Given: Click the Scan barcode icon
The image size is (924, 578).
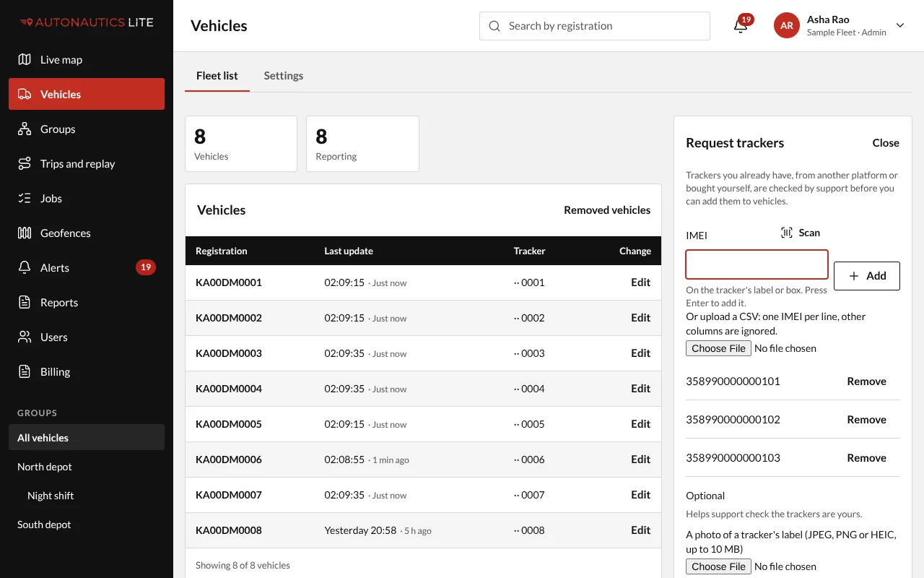Looking at the screenshot, I should click(x=787, y=233).
